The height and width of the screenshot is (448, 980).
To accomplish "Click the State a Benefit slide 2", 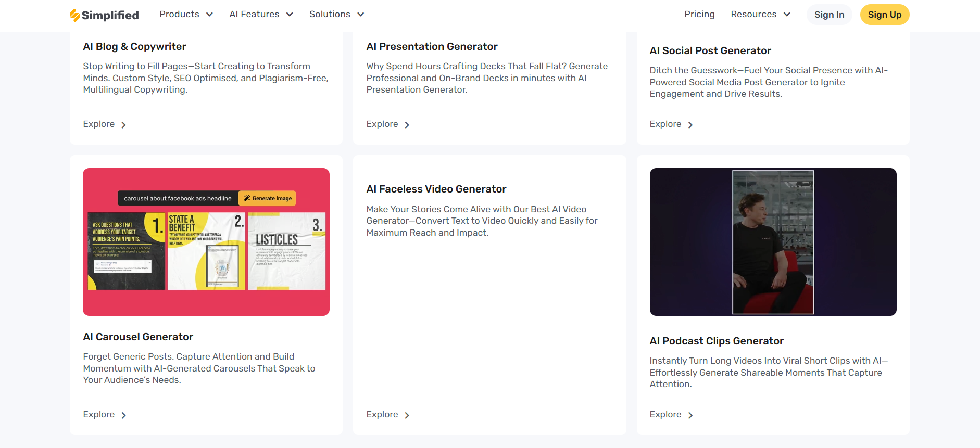I will pos(206,251).
